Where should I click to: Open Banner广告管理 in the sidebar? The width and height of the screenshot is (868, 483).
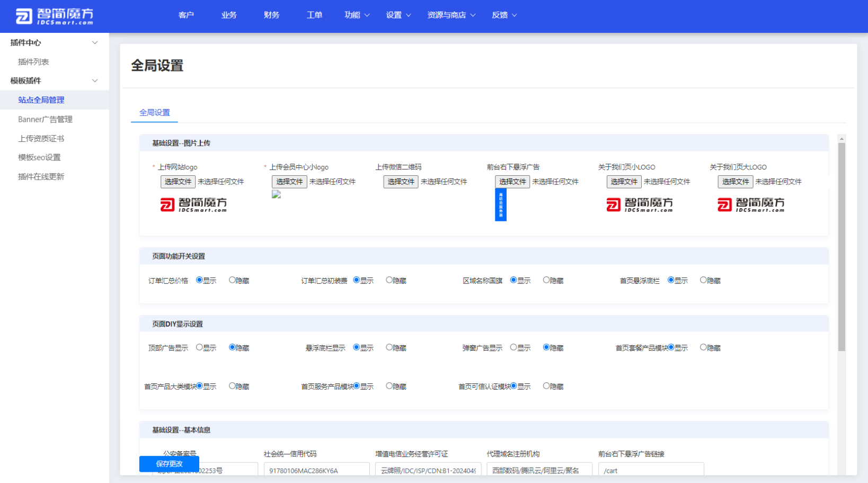[x=45, y=119]
